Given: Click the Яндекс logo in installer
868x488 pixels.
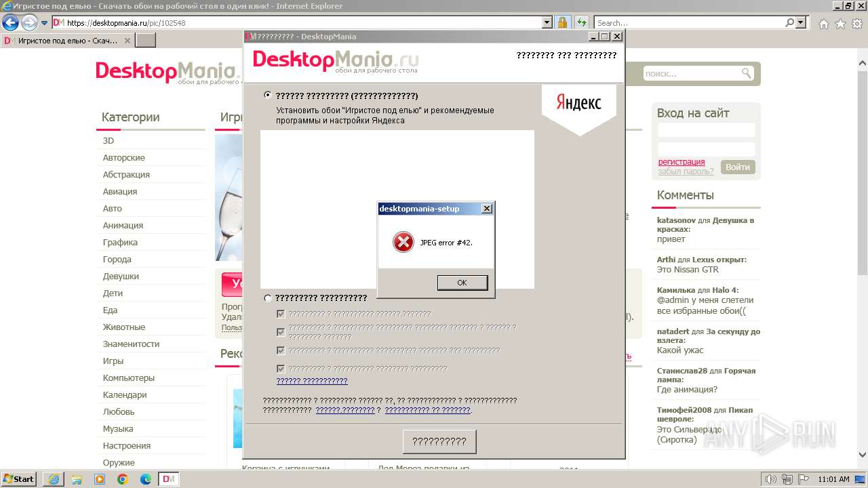Looking at the screenshot, I should click(578, 103).
